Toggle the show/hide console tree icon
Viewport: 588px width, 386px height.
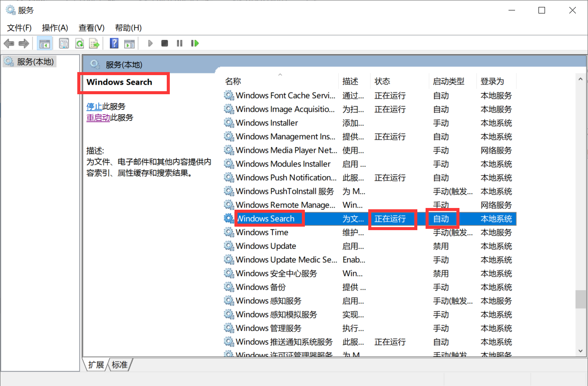[45, 43]
